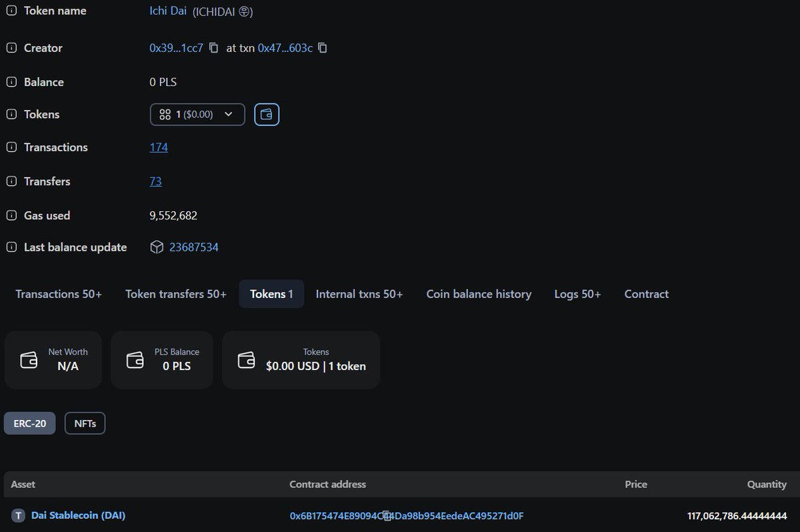Click balance value 0 PLS near Balance label

tap(163, 82)
